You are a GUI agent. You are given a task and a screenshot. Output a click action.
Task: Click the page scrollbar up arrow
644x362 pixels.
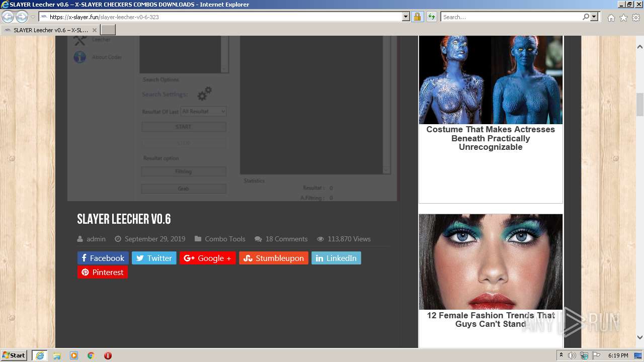pos(640,47)
